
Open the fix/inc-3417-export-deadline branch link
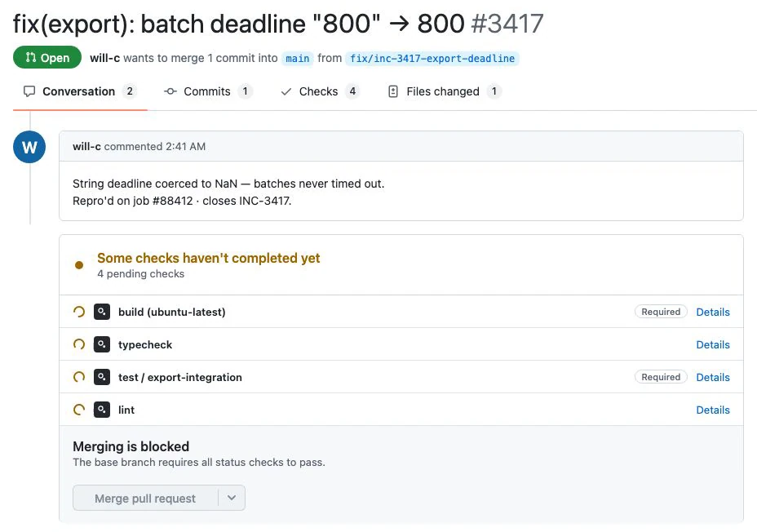click(432, 59)
